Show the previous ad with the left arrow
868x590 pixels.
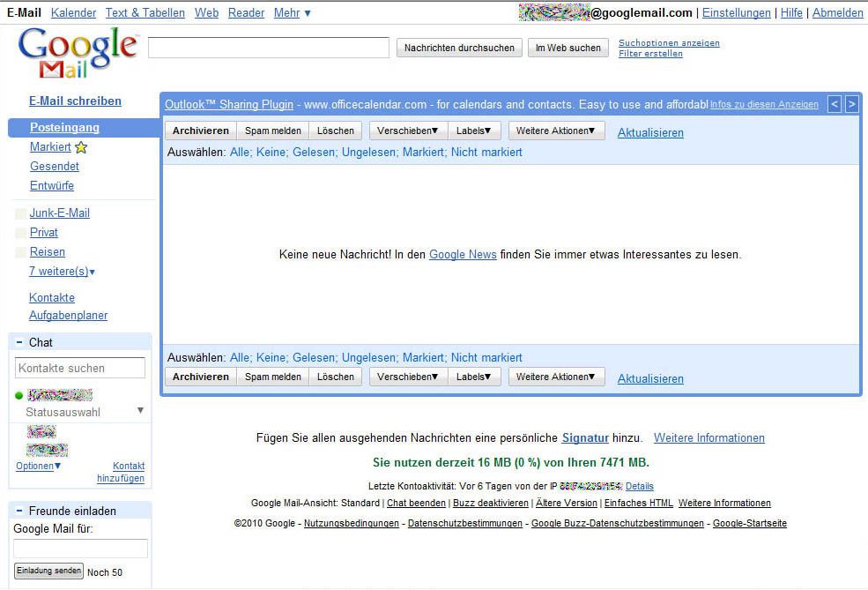[835, 103]
